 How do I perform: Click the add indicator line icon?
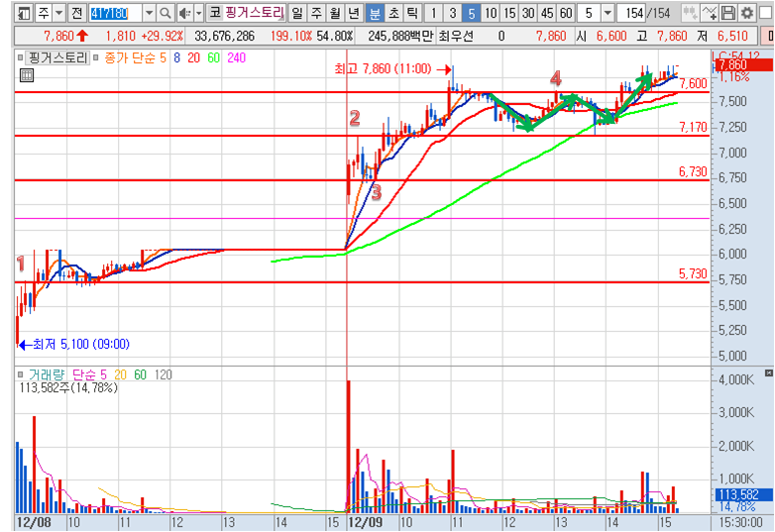(x=710, y=13)
